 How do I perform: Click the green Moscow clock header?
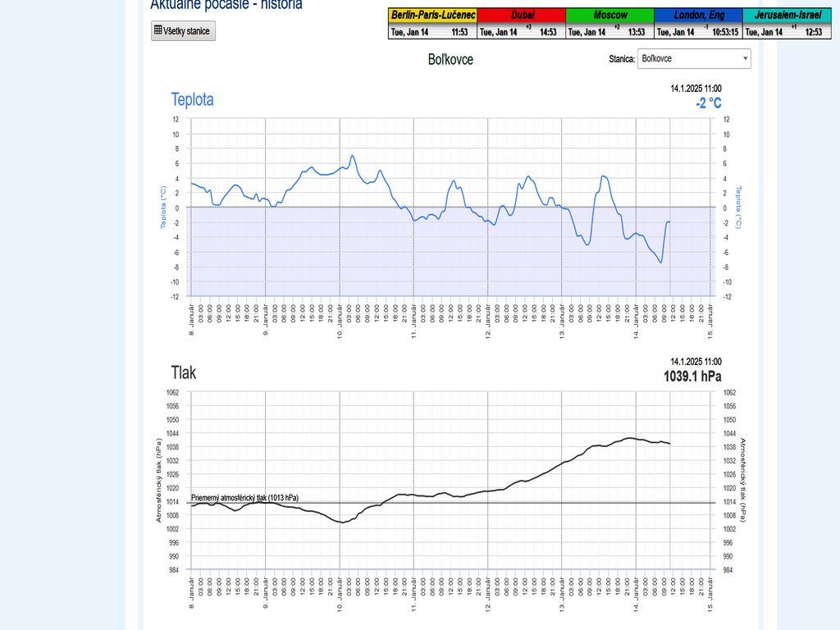(610, 16)
